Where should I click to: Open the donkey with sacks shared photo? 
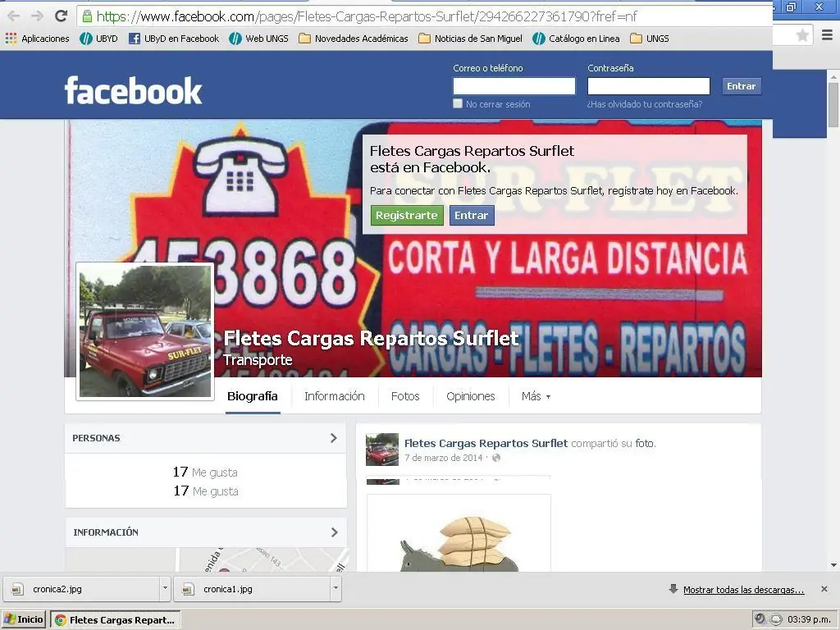459,533
